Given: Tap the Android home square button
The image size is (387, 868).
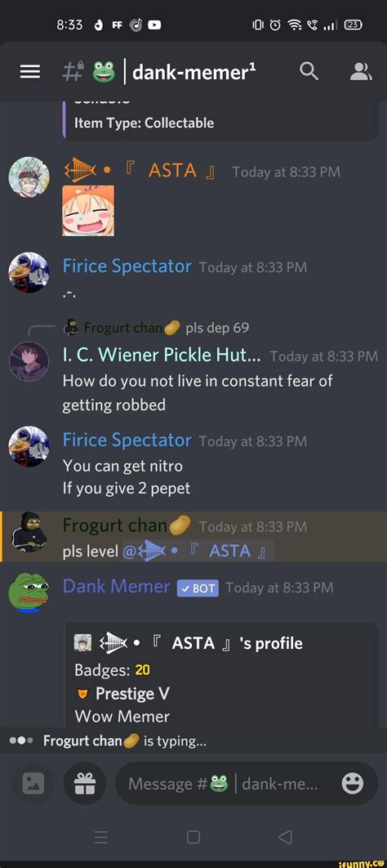Looking at the screenshot, I should (x=193, y=837).
